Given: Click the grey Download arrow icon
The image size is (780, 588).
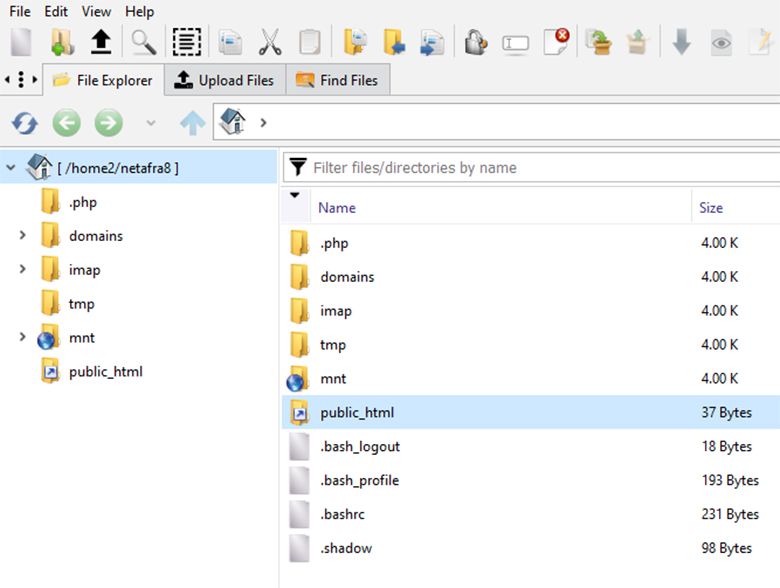Looking at the screenshot, I should (682, 42).
